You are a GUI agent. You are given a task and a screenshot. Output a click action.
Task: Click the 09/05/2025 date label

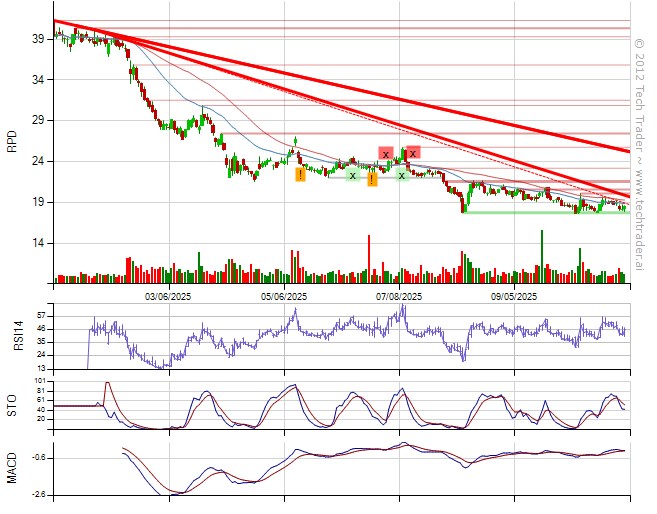point(515,297)
